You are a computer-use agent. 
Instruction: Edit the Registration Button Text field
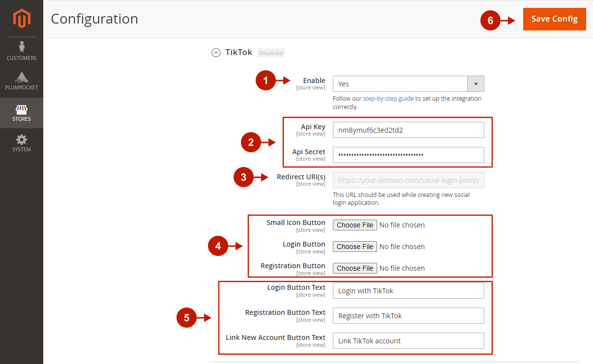(x=409, y=316)
